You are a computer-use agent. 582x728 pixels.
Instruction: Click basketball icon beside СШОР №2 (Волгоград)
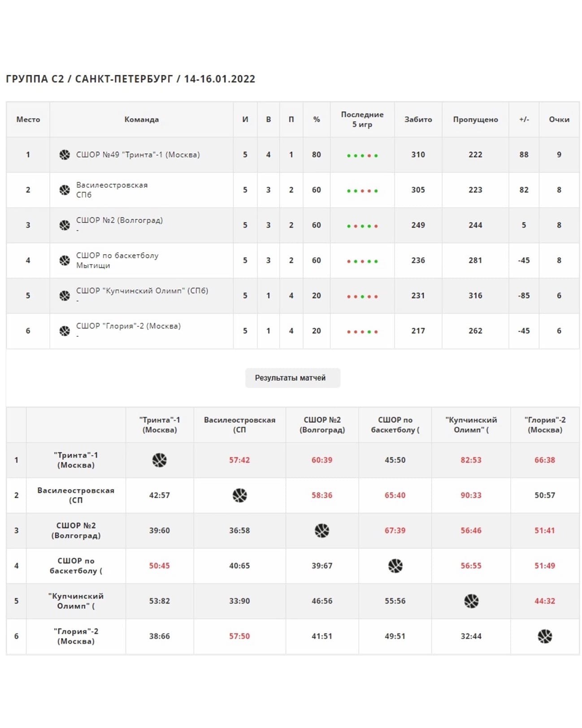65,225
